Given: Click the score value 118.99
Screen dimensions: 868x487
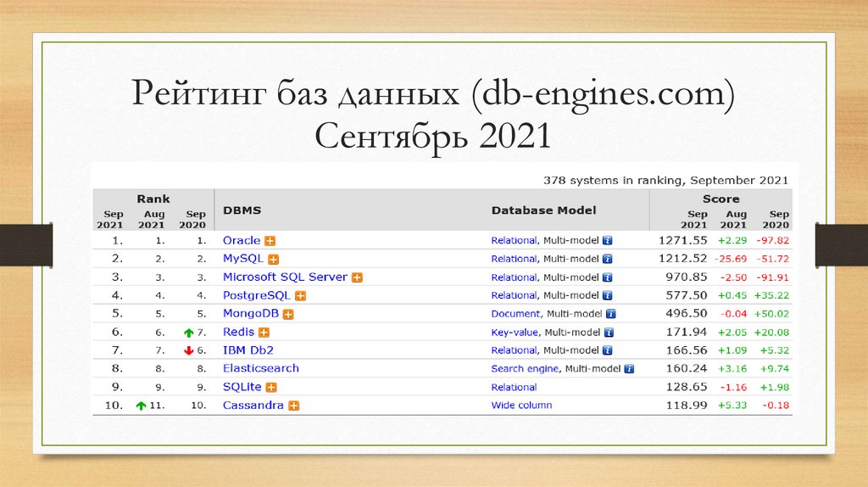Looking at the screenshot, I should tap(687, 405).
